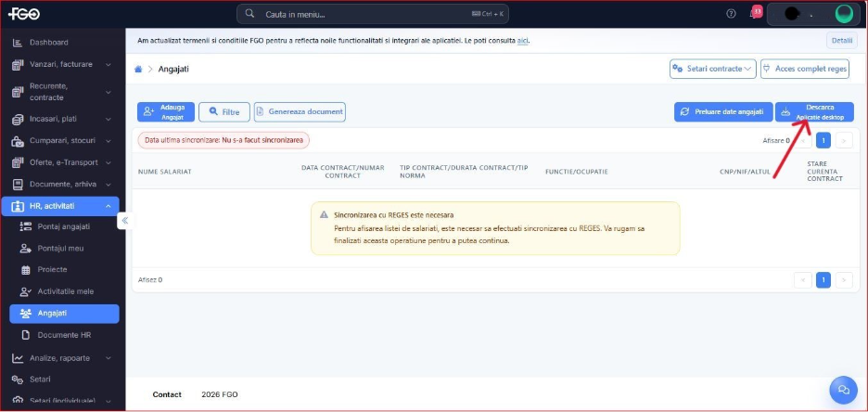Click the FGO logo
Image resolution: width=868 pixels, height=412 pixels.
(24, 15)
